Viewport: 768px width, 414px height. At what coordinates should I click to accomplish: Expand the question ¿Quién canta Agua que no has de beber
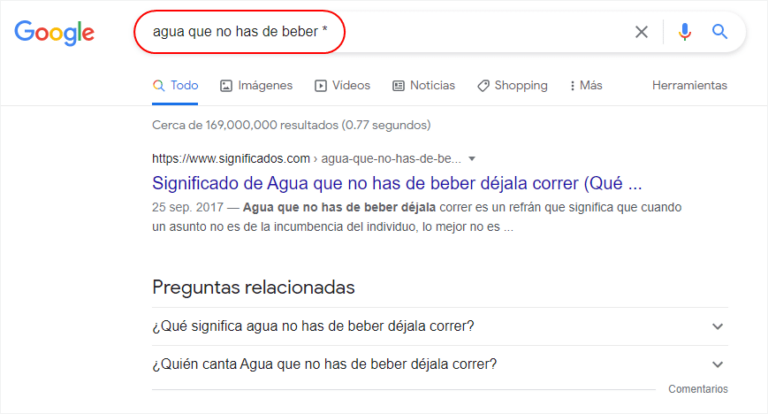(440, 365)
